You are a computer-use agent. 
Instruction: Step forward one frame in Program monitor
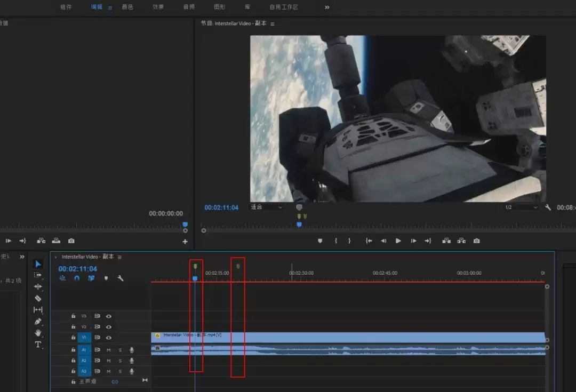point(413,241)
